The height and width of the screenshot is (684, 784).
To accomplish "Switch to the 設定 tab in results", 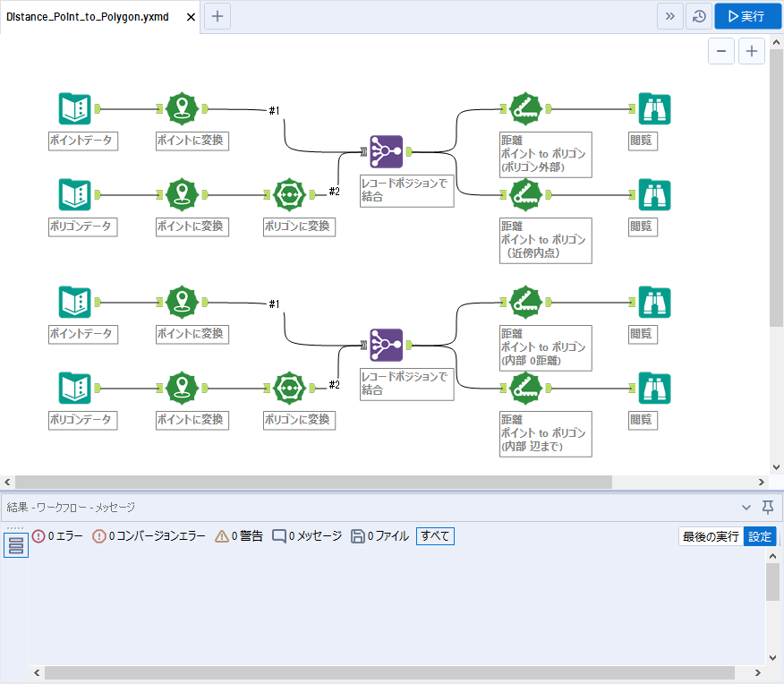I will (759, 535).
